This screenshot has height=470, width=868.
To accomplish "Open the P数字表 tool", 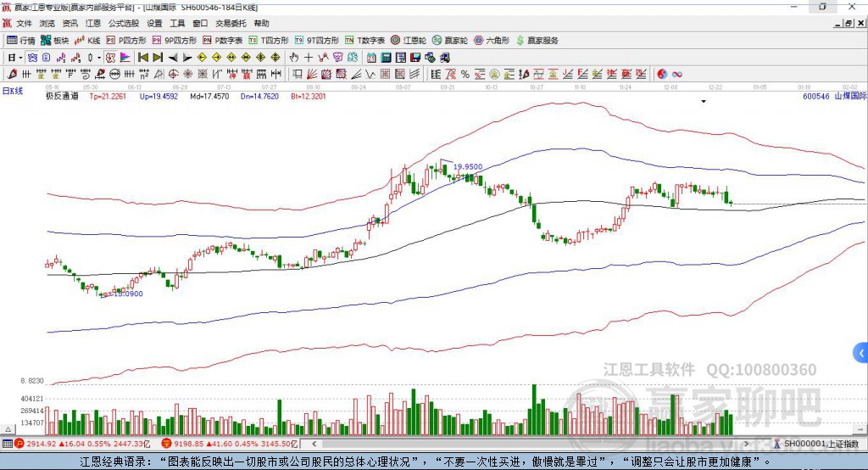I will [223, 41].
